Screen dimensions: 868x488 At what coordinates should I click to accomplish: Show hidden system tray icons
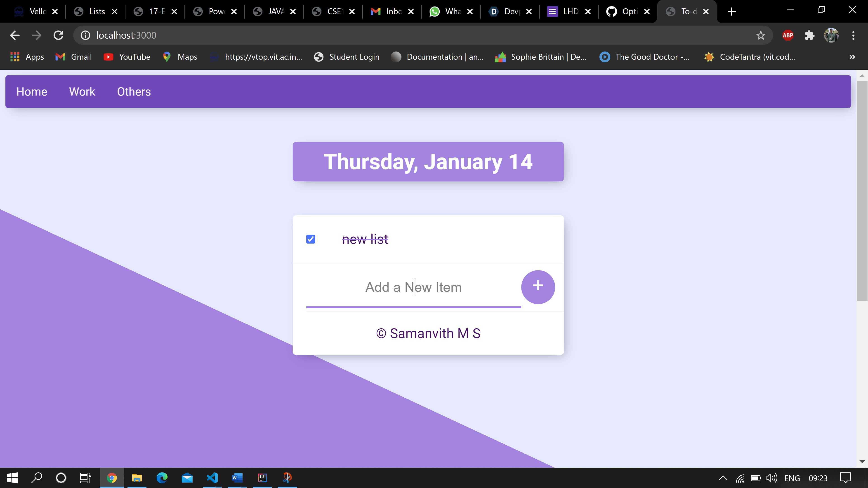723,478
